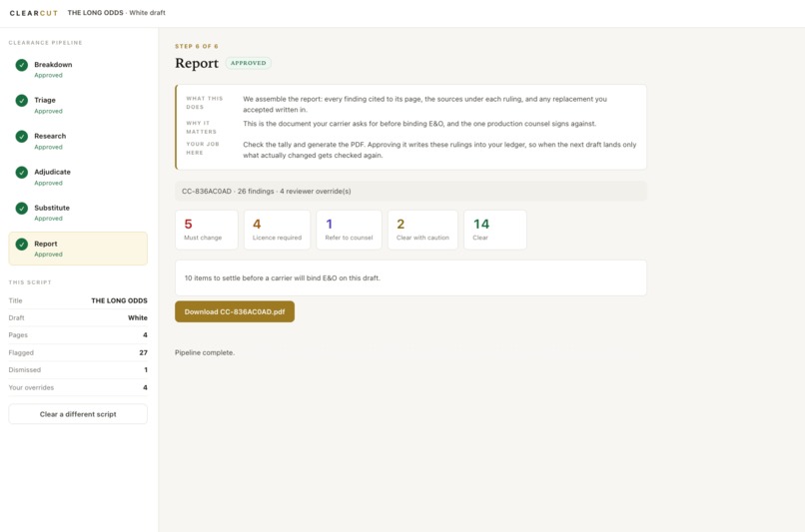Click the APPROVED status badge
The height and width of the screenshot is (532, 805).
(x=249, y=63)
